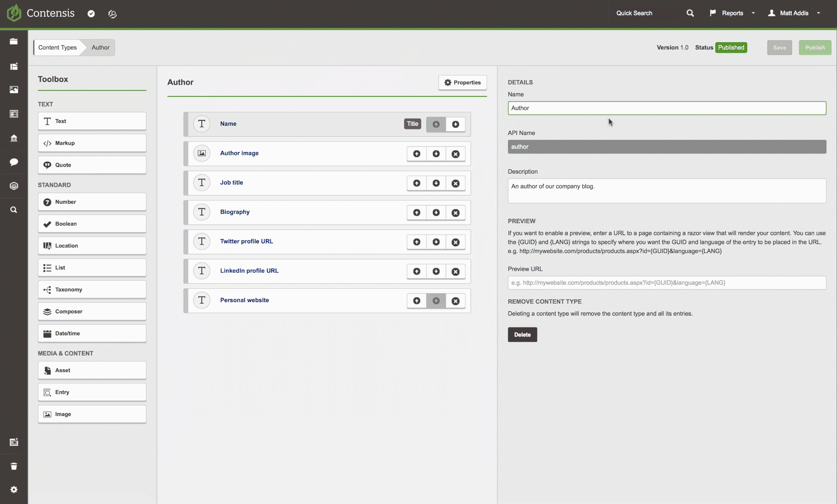The image size is (837, 504).
Task: Select the Biography field row
Action: click(327, 212)
